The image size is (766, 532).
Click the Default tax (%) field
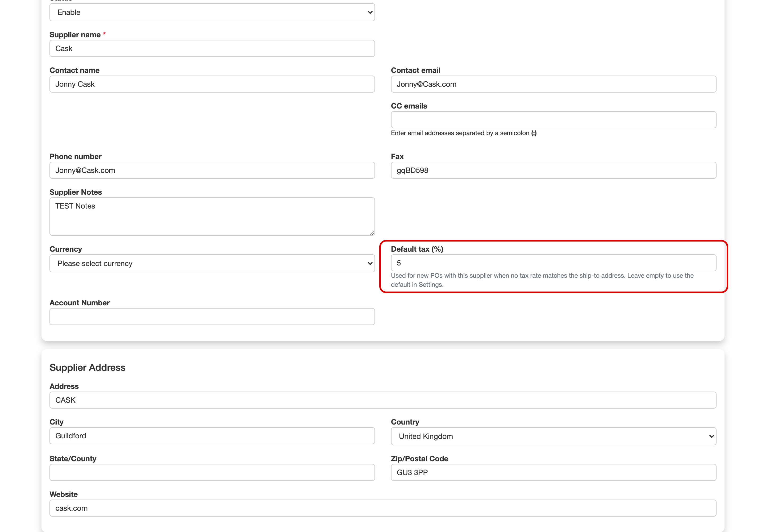553,263
